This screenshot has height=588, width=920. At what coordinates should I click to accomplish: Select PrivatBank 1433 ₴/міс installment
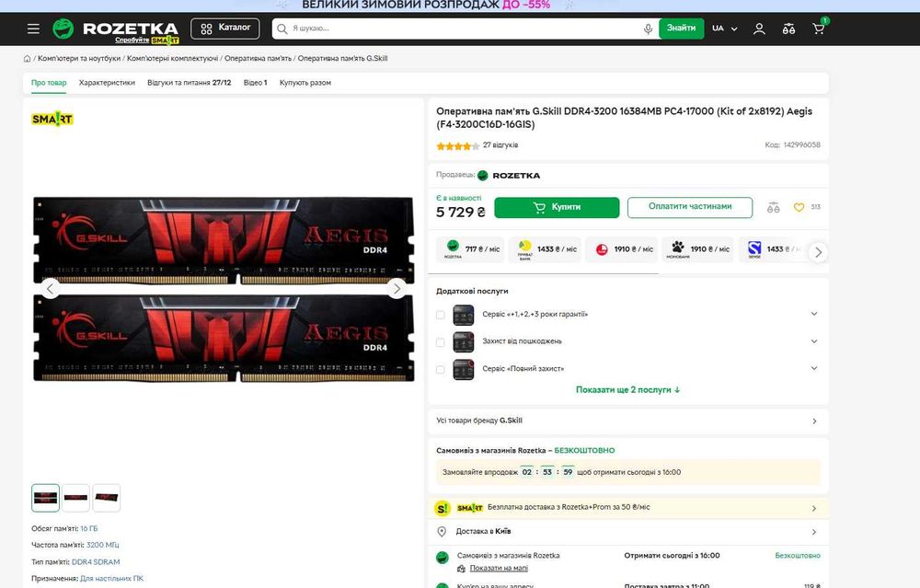coord(545,249)
